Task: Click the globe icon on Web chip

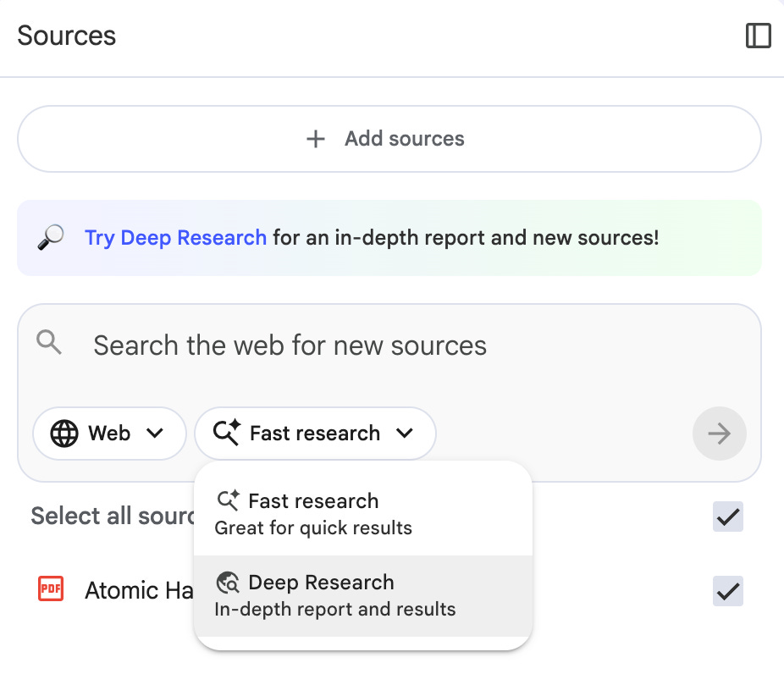Action: click(64, 433)
